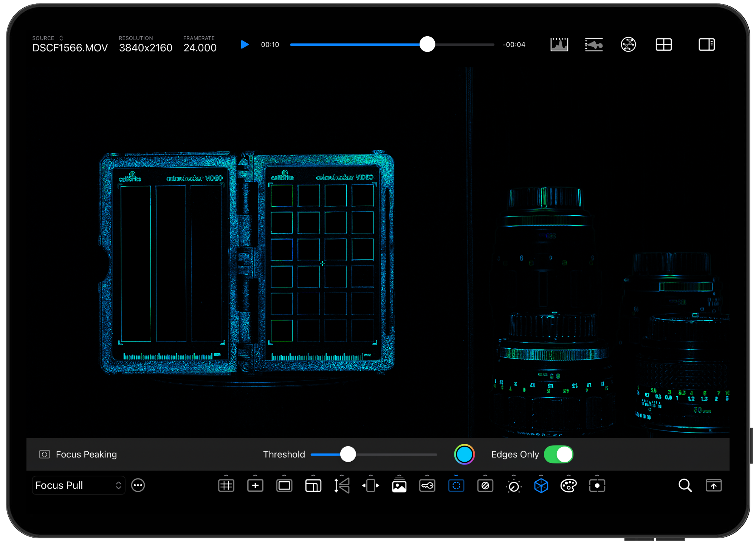Drag the Threshold slider left
Viewport: 756px width, 544px height.
pyautogui.click(x=347, y=454)
